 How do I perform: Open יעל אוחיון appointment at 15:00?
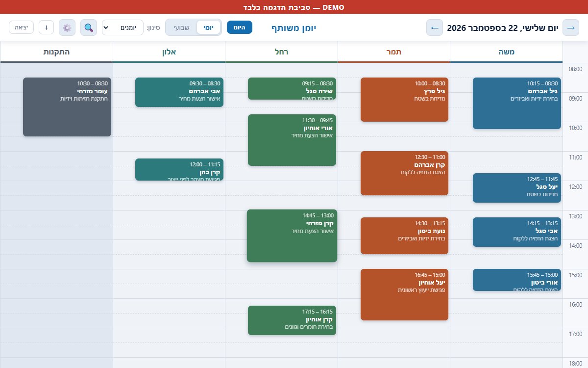(x=404, y=294)
